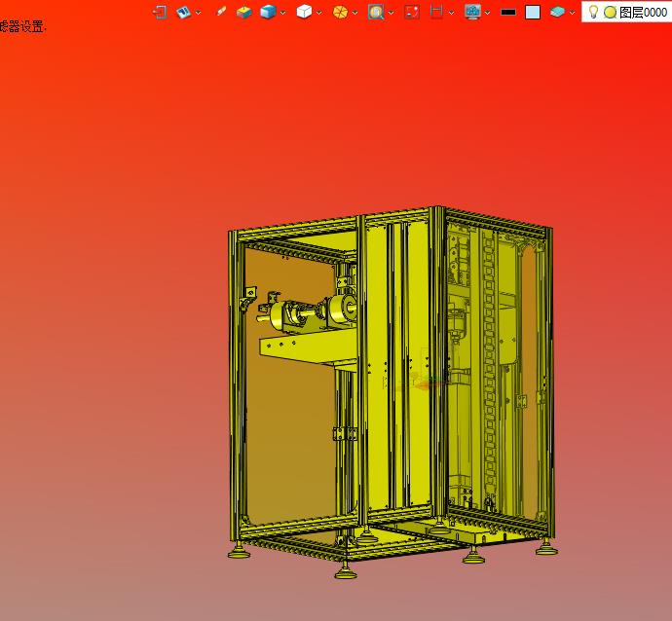Open the white cube orientation dropdown
The image size is (672, 621).
pyautogui.click(x=318, y=13)
